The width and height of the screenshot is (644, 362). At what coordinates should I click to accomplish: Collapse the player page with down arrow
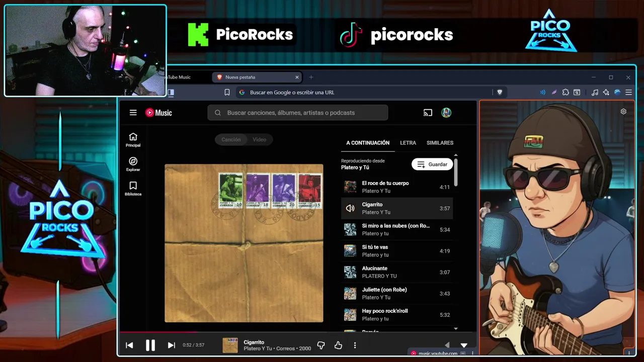(x=464, y=345)
